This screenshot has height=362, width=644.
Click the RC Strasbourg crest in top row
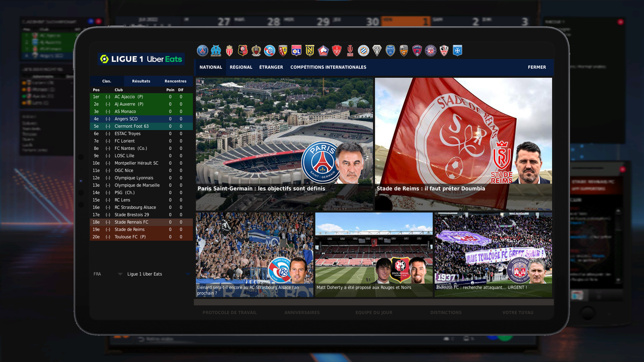(270, 50)
